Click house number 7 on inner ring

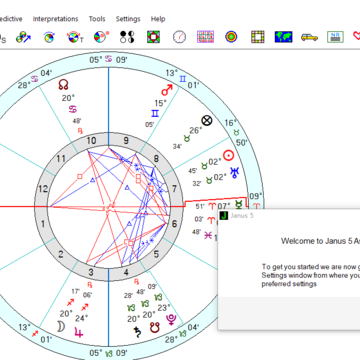click(x=174, y=189)
